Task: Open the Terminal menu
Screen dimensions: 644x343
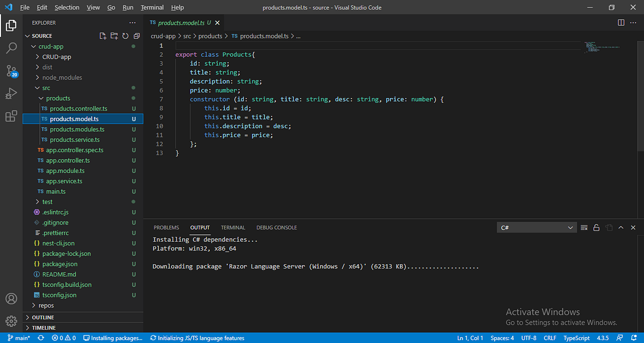Action: pyautogui.click(x=152, y=7)
